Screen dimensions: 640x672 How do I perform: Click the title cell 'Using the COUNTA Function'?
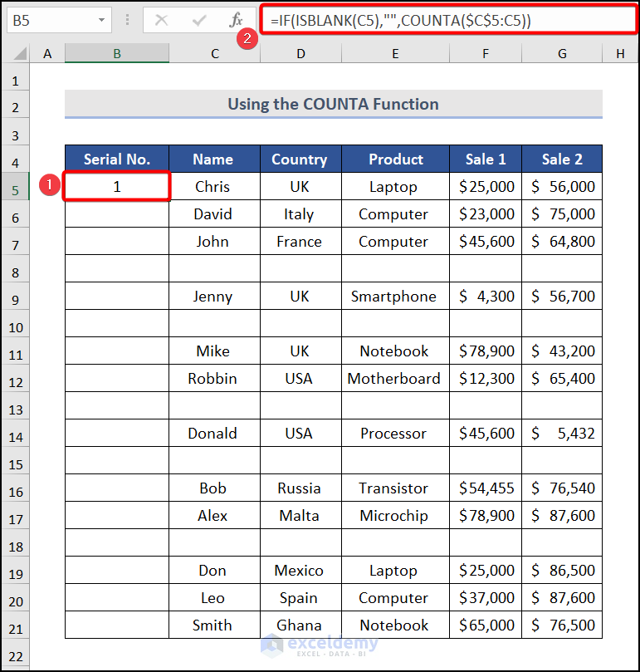[333, 105]
